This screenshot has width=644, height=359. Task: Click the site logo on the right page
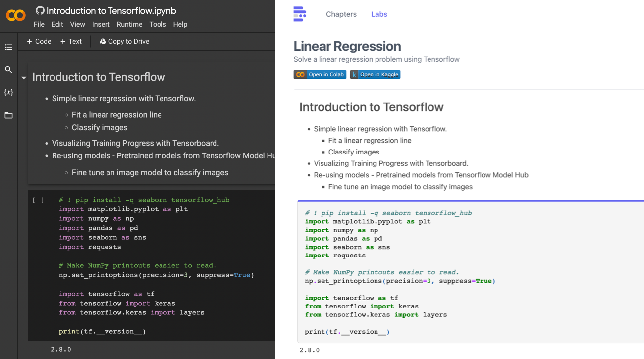coord(299,14)
